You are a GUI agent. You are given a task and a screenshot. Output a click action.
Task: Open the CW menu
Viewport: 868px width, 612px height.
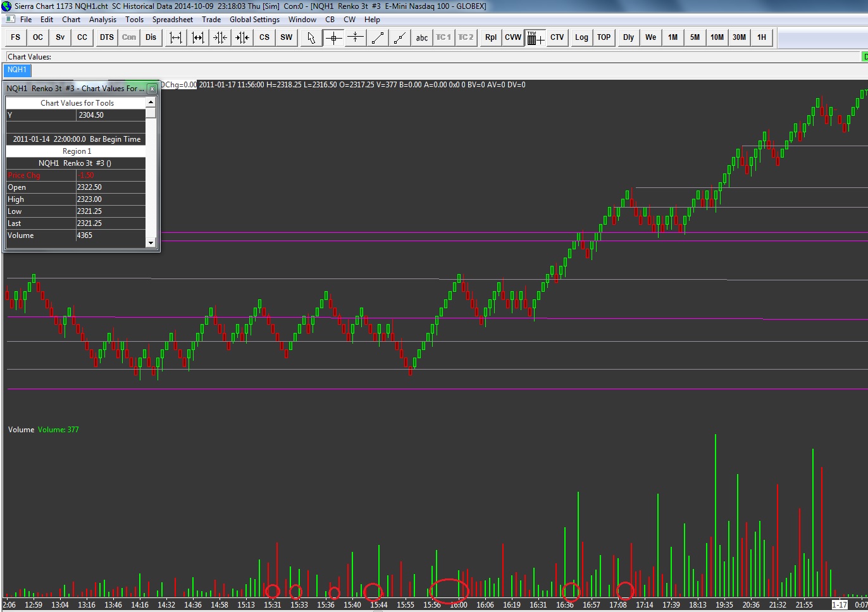[349, 20]
